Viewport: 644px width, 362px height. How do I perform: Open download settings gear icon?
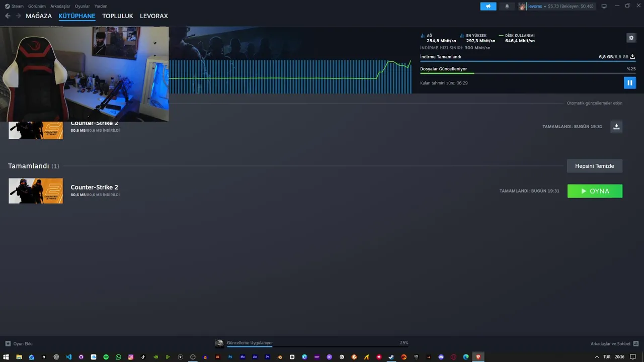(x=631, y=38)
